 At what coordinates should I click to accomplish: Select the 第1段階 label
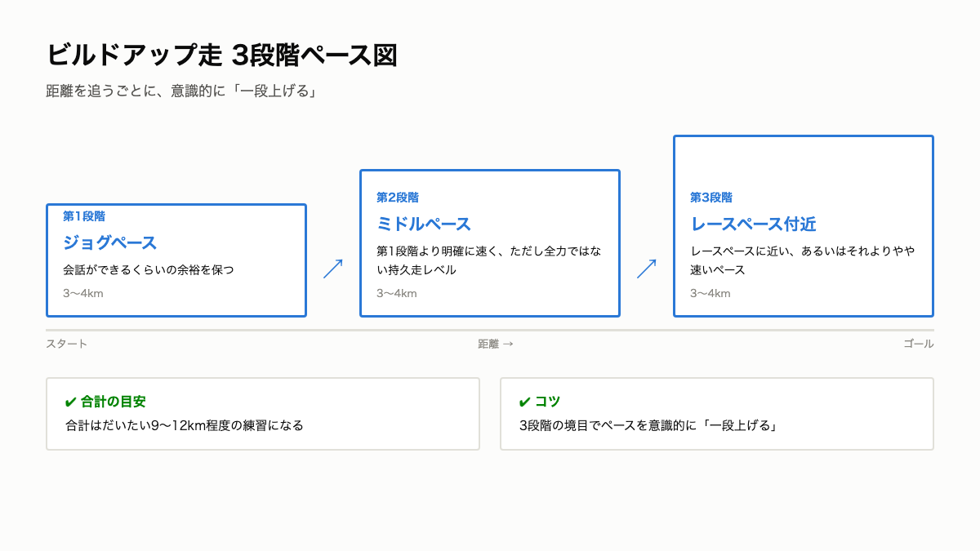(x=84, y=216)
